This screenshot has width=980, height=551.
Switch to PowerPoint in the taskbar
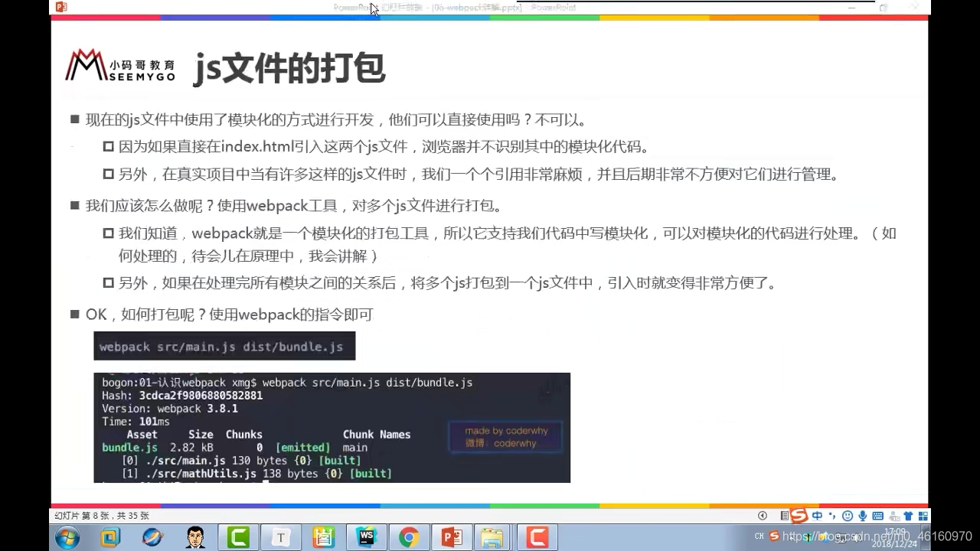[452, 538]
